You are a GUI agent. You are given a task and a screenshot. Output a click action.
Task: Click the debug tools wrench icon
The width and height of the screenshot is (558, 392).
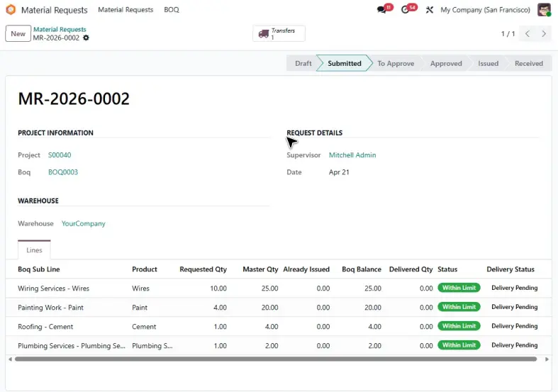(x=430, y=10)
